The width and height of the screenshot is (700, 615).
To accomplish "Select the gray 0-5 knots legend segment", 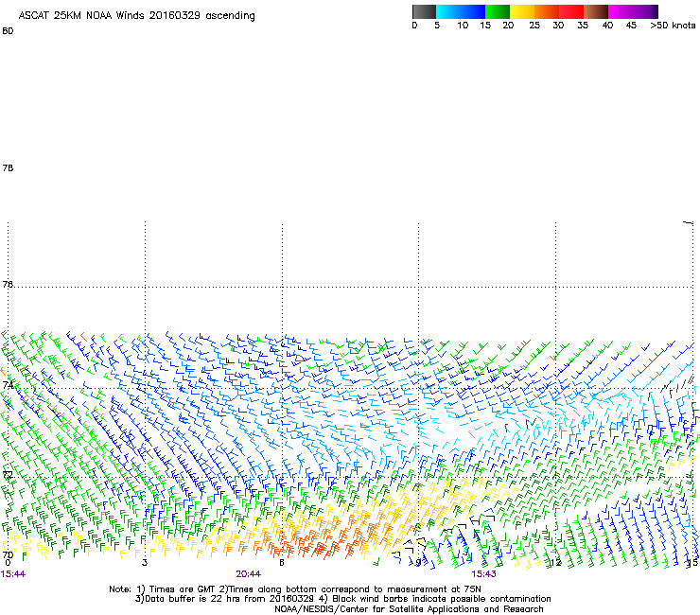I will pyautogui.click(x=424, y=11).
